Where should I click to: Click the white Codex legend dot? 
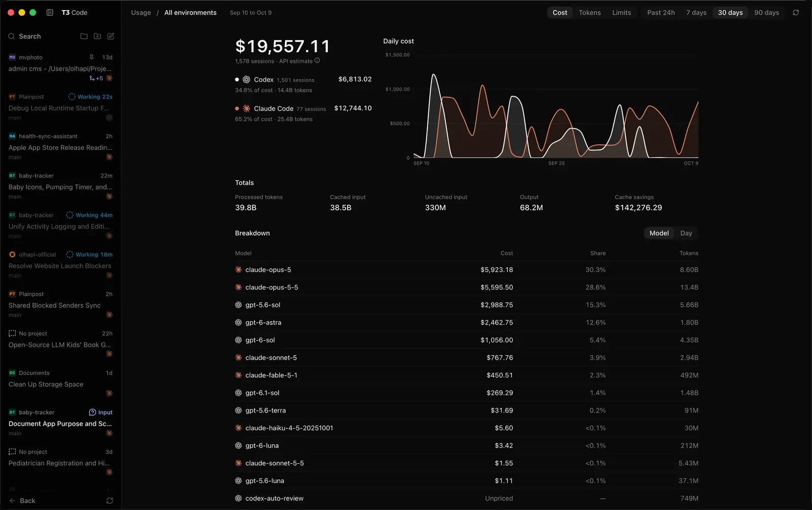point(237,80)
